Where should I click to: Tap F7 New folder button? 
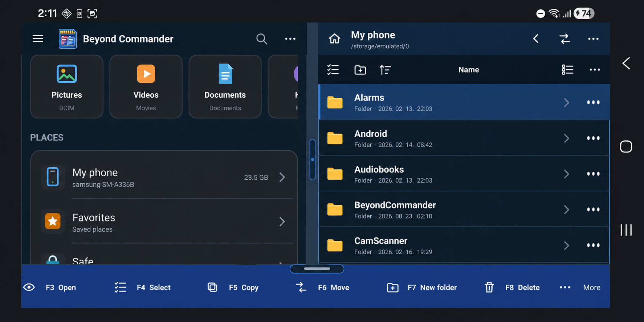point(422,288)
